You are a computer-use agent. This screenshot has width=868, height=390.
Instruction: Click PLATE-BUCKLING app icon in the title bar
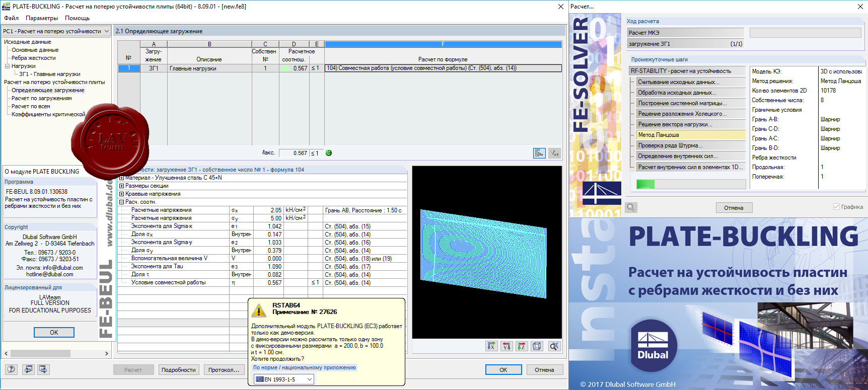pyautogui.click(x=7, y=7)
